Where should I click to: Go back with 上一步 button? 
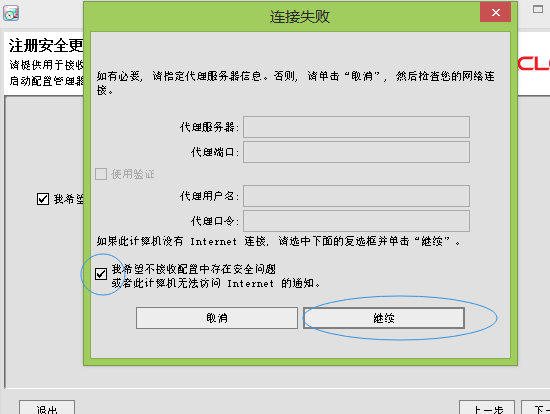point(487,408)
